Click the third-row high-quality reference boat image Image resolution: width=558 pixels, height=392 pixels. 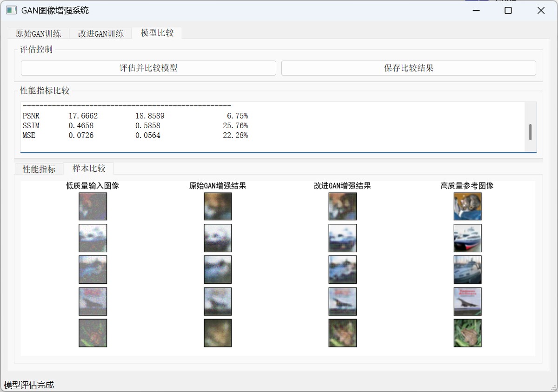coord(467,269)
